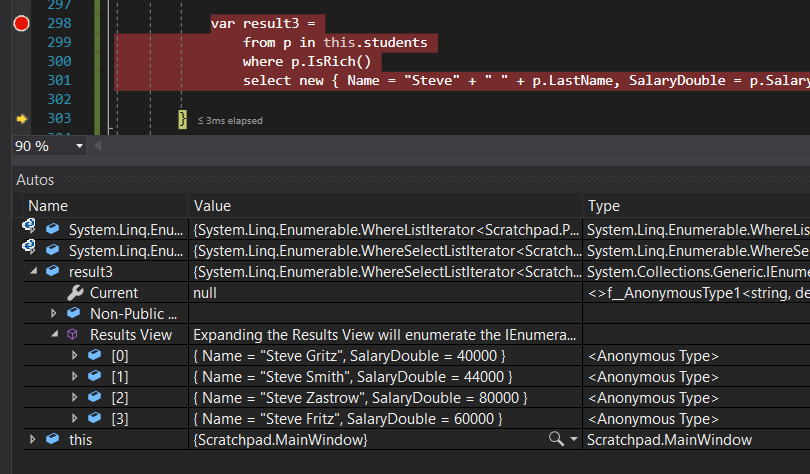The image size is (810, 474).
Task: Select the <Anonymous Type> cell of row [0]
Action: point(653,356)
